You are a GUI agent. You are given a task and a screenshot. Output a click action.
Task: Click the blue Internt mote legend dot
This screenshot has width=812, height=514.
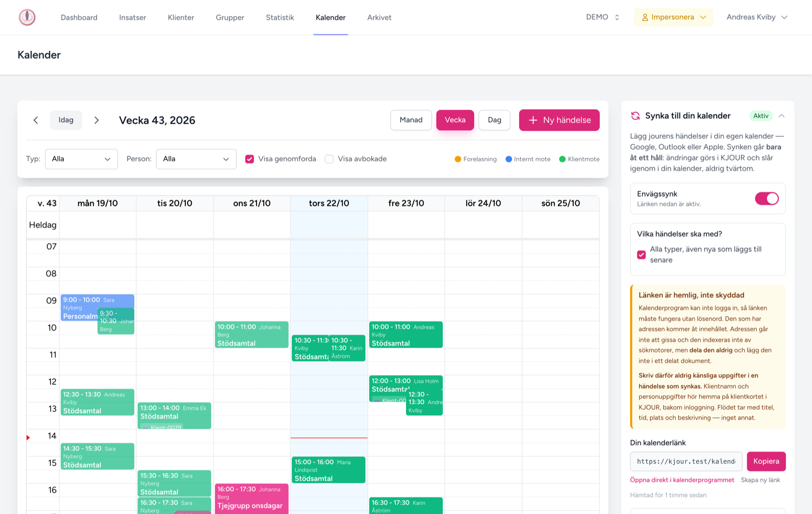(509, 159)
